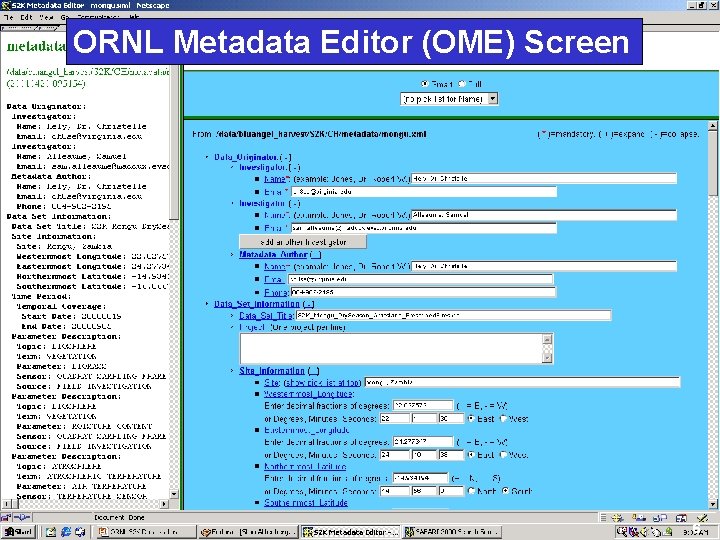Open Navigator from the component bar
Screen dimensions: 720x540
pos(618,518)
